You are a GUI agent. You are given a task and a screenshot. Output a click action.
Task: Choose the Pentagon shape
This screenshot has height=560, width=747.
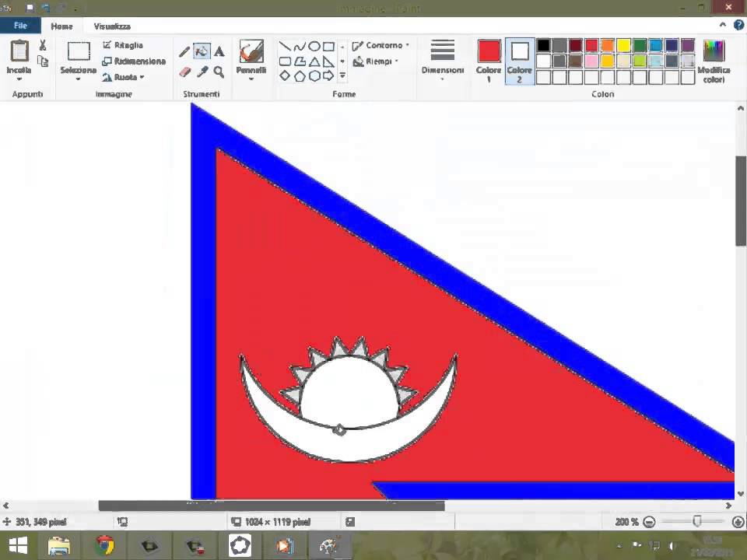coord(300,75)
